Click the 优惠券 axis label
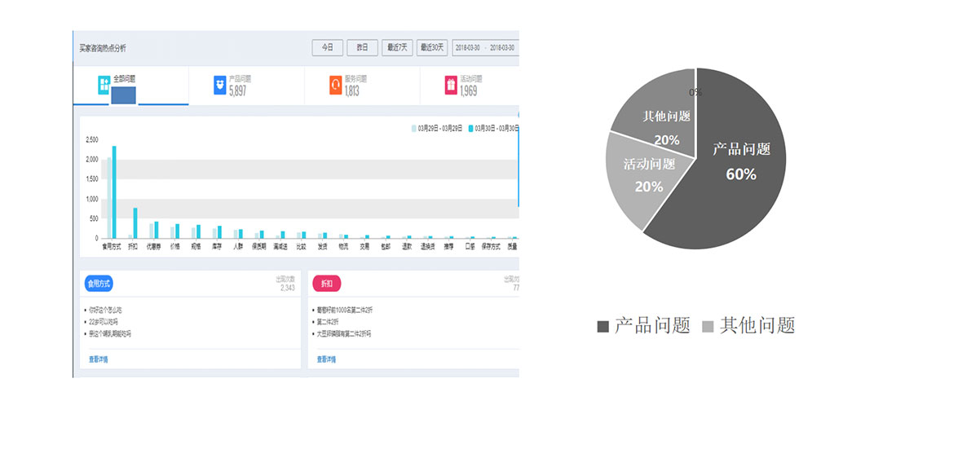 click(x=153, y=245)
